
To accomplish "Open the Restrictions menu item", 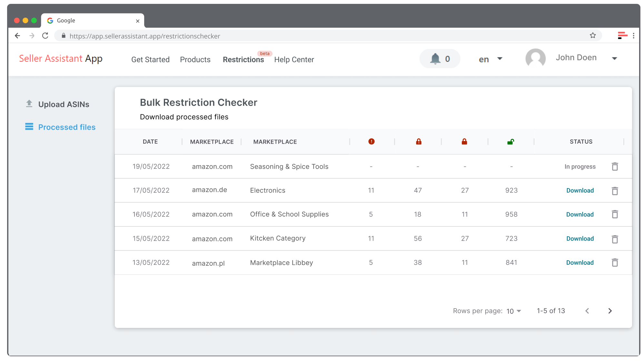I will pyautogui.click(x=243, y=60).
